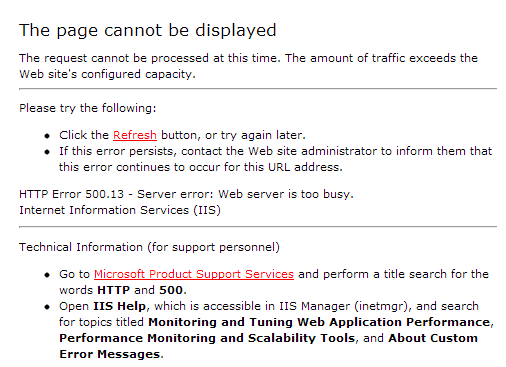The width and height of the screenshot is (506, 367).
Task: Click the bullet dot before 'If this error persists'
Action: pyautogui.click(x=47, y=152)
